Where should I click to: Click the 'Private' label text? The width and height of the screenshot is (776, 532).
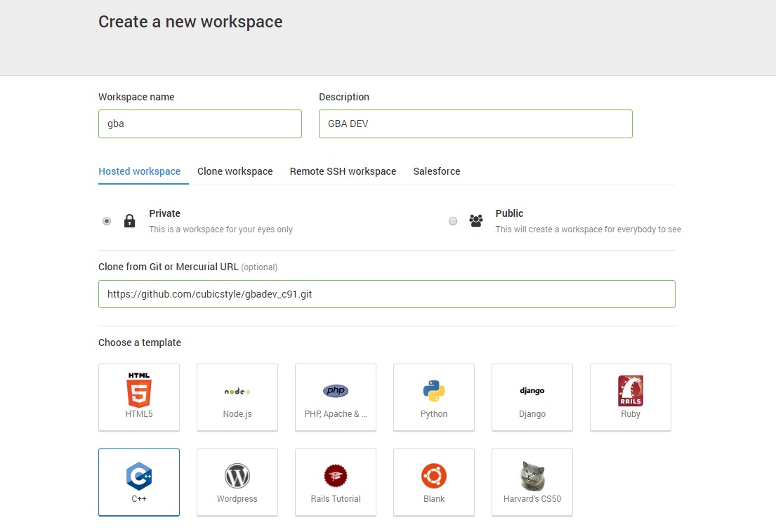(x=165, y=213)
